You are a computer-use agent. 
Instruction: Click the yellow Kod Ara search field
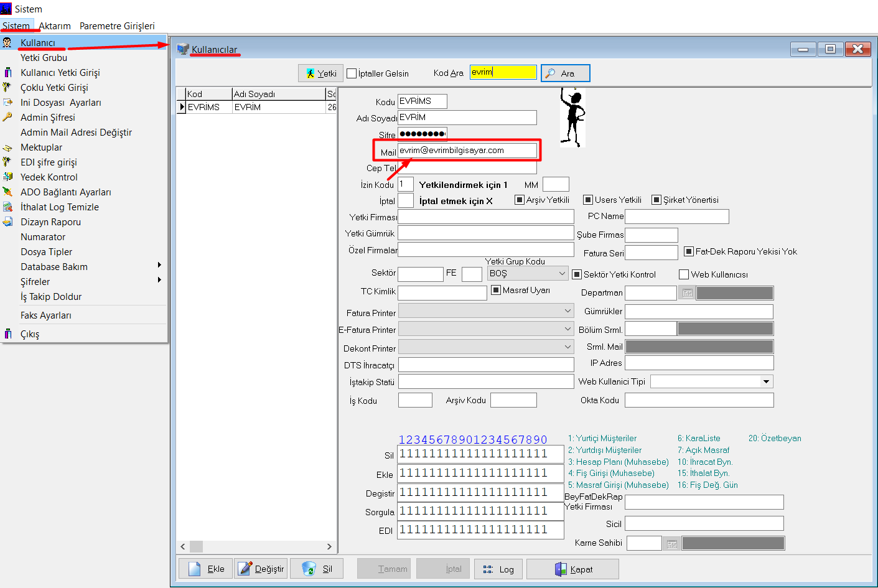(503, 72)
